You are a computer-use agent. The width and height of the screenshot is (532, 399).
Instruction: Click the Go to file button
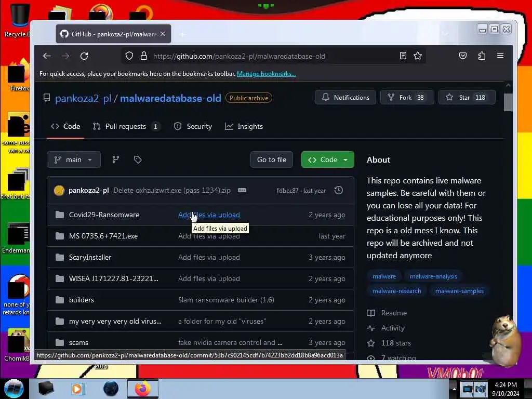click(x=271, y=159)
